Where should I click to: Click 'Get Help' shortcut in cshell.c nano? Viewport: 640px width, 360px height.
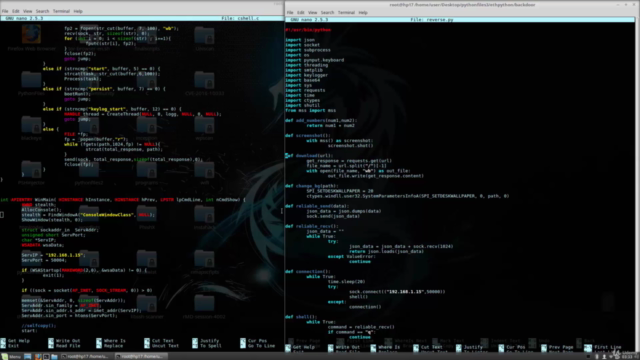coord(19,341)
